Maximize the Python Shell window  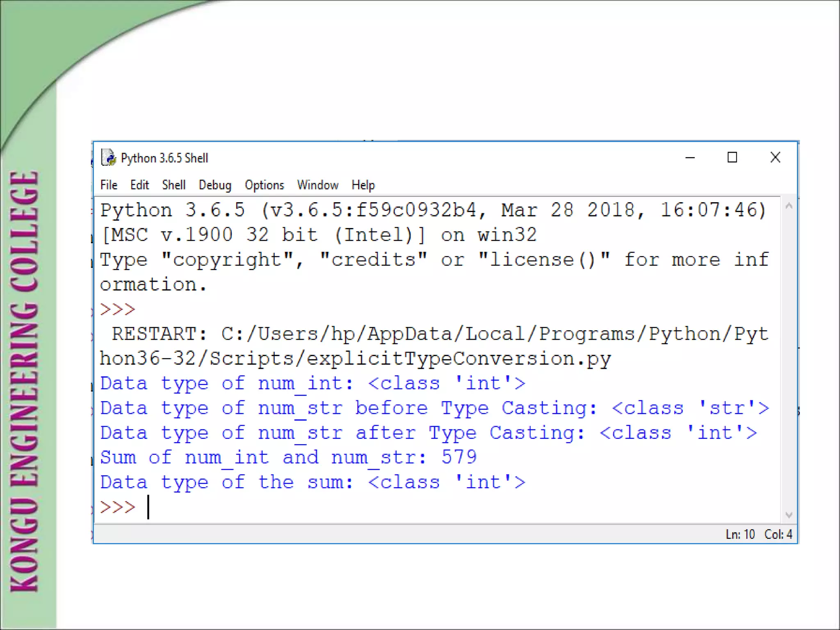(x=732, y=157)
